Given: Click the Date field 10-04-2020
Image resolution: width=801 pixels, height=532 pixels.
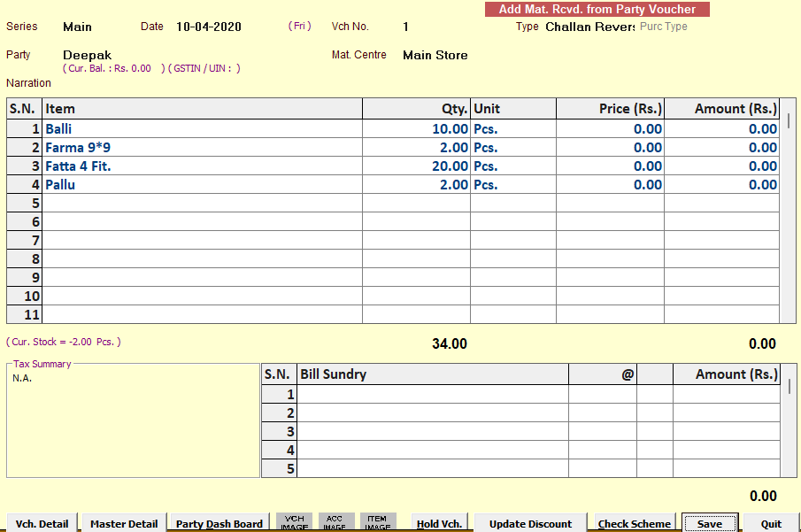Looking at the screenshot, I should pos(209,27).
